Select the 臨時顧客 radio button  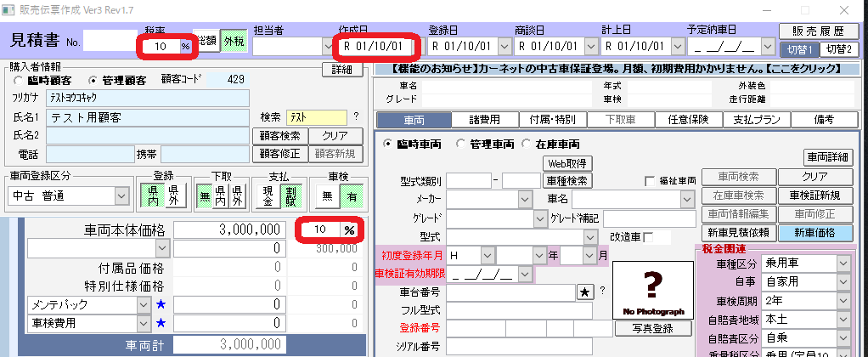coord(19,80)
